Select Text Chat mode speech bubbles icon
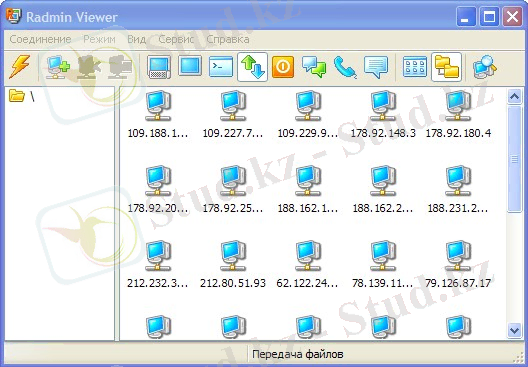This screenshot has width=528, height=367. coord(314,67)
